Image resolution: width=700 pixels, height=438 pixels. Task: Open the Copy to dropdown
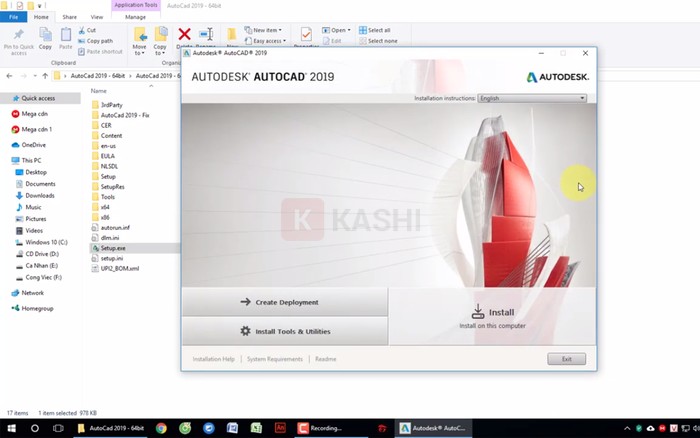(x=160, y=41)
